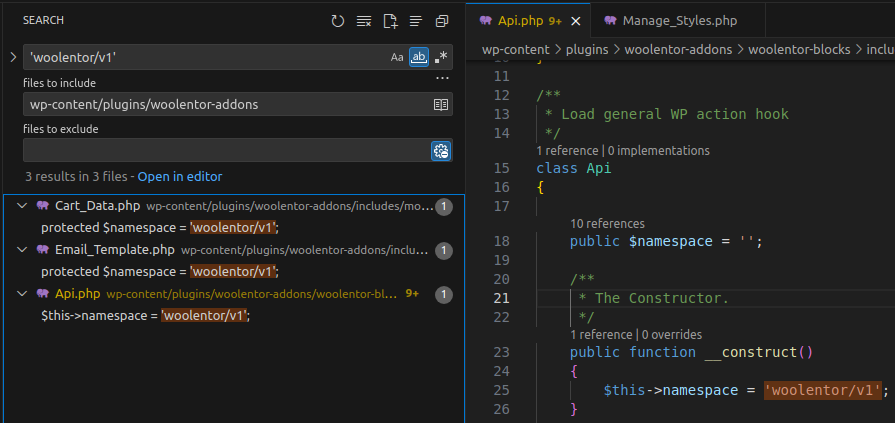
Task: Collapse Email_Template.php search result
Action: pyautogui.click(x=23, y=250)
